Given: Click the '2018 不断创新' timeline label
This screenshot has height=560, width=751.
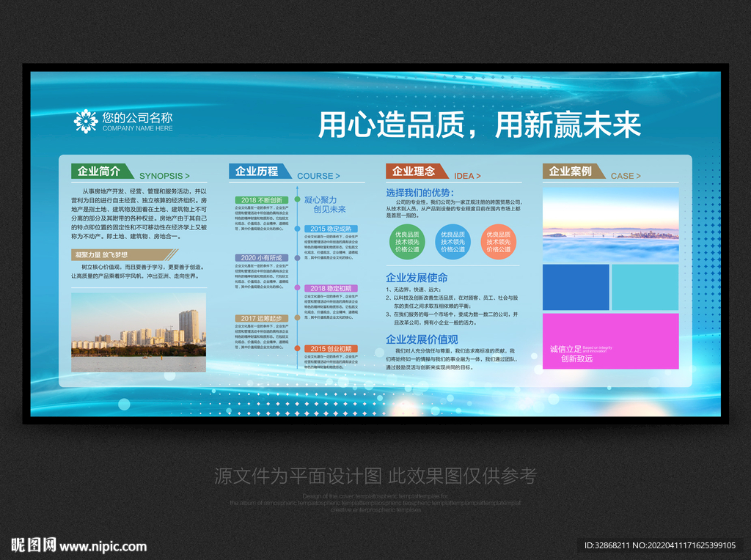Looking at the screenshot, I should click(262, 200).
